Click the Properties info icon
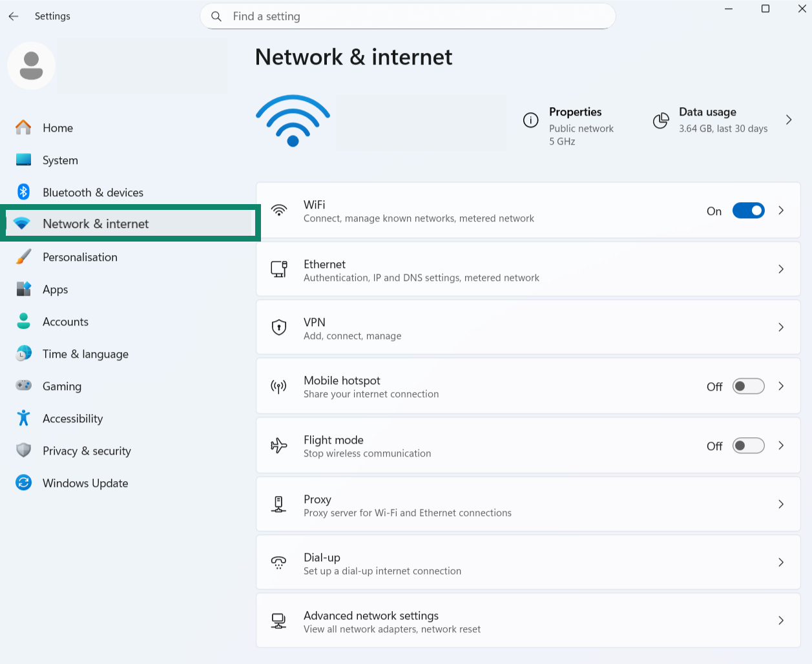 [x=530, y=119]
